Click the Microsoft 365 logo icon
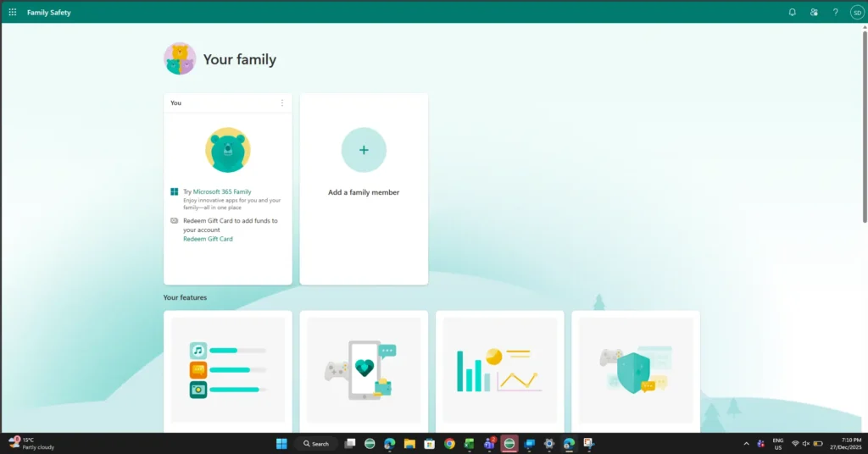The width and height of the screenshot is (868, 454). point(174,192)
